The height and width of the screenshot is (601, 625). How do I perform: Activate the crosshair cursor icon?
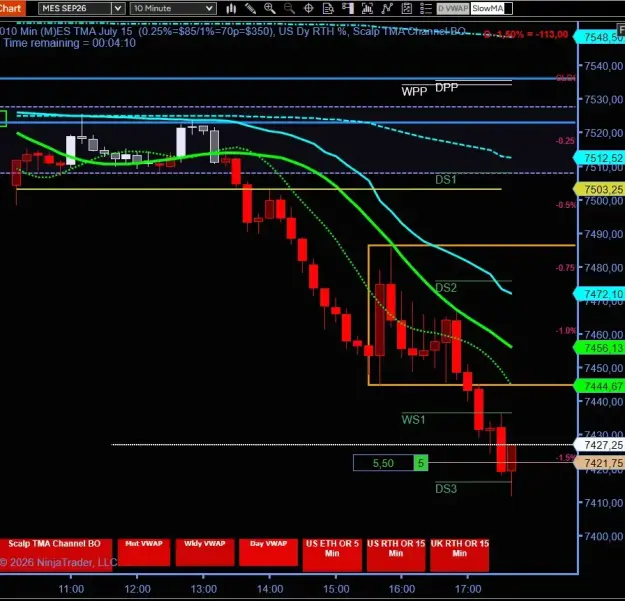click(x=309, y=8)
